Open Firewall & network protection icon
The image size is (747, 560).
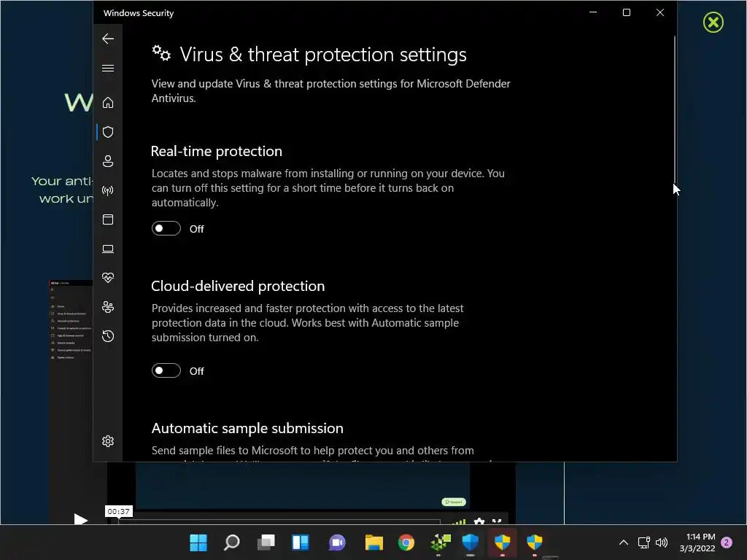(x=108, y=190)
